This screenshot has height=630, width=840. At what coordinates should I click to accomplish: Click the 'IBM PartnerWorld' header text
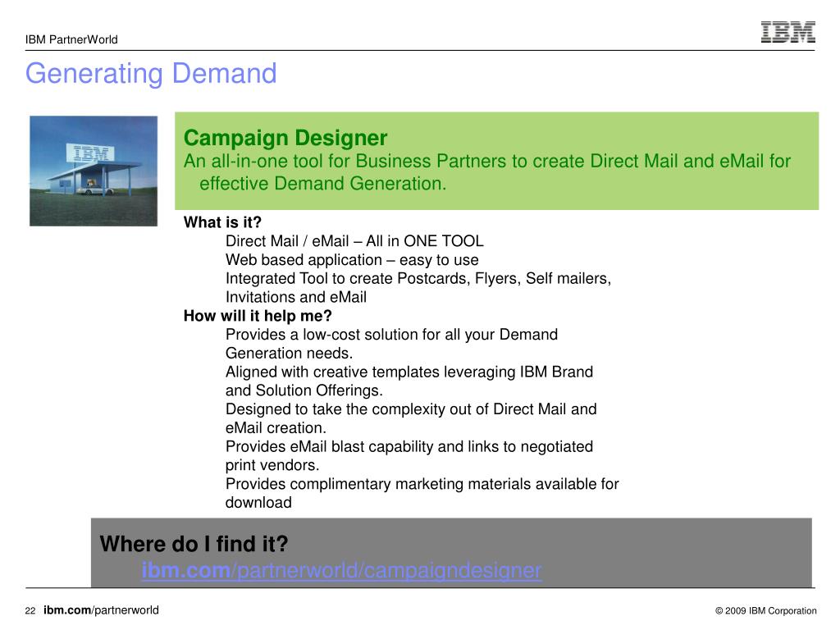71,39
